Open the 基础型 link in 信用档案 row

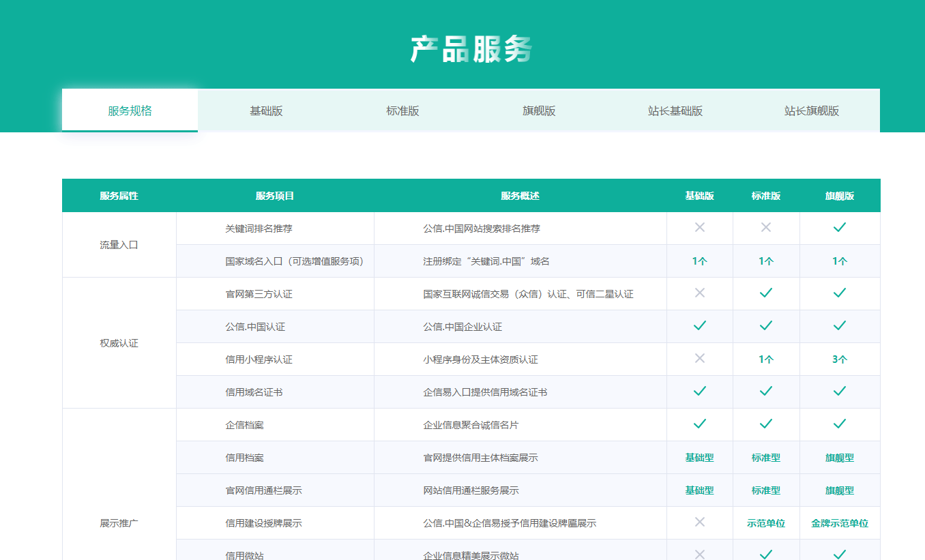tap(700, 457)
